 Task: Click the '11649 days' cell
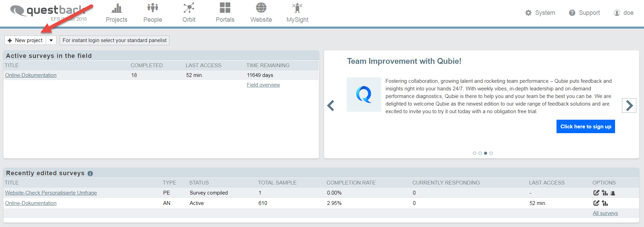click(x=260, y=75)
